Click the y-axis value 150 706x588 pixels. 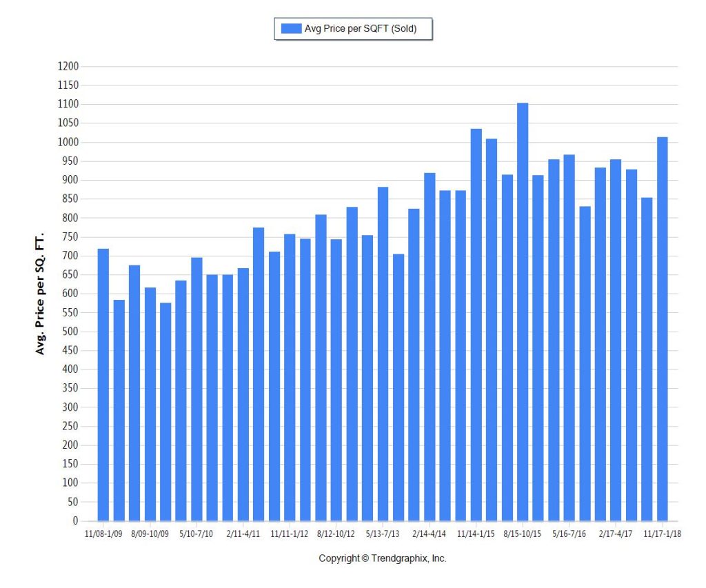(70, 464)
